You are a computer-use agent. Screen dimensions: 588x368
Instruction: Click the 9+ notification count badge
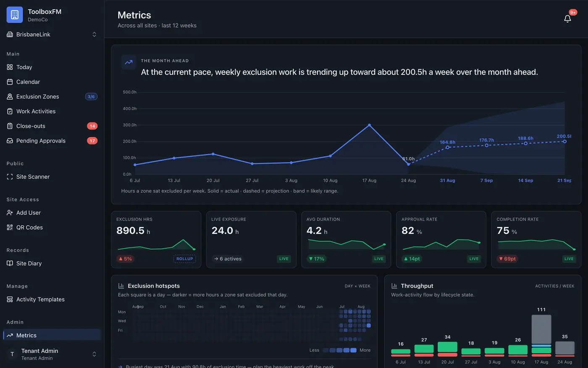[x=573, y=13]
